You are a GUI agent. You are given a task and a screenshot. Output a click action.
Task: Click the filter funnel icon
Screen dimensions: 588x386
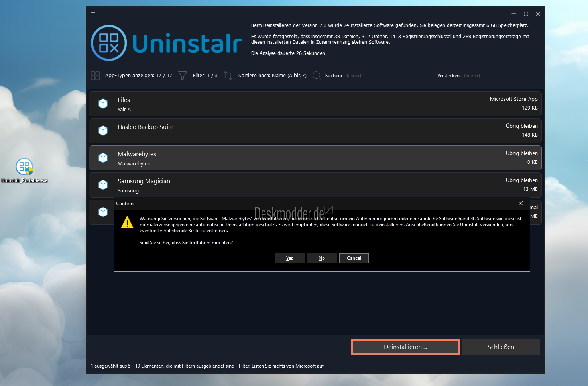coord(183,76)
